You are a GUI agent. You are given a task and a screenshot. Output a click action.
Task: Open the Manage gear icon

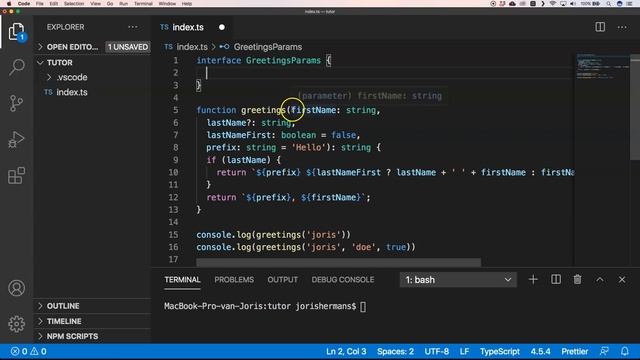point(16,324)
